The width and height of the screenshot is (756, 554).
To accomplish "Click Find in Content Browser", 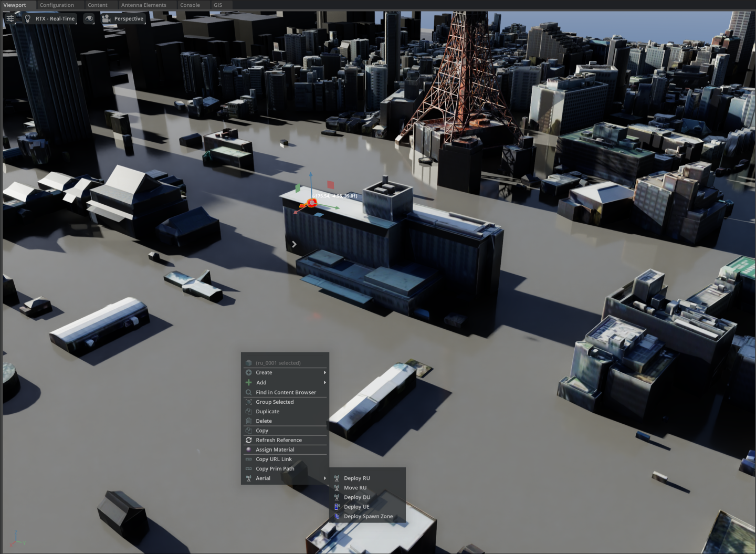I will (x=286, y=392).
